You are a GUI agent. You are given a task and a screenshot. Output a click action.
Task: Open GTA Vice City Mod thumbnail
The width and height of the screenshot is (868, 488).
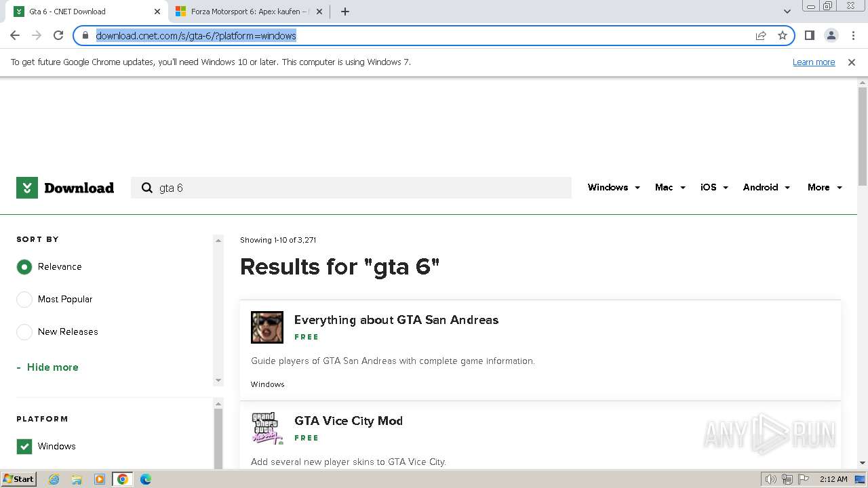click(x=267, y=428)
